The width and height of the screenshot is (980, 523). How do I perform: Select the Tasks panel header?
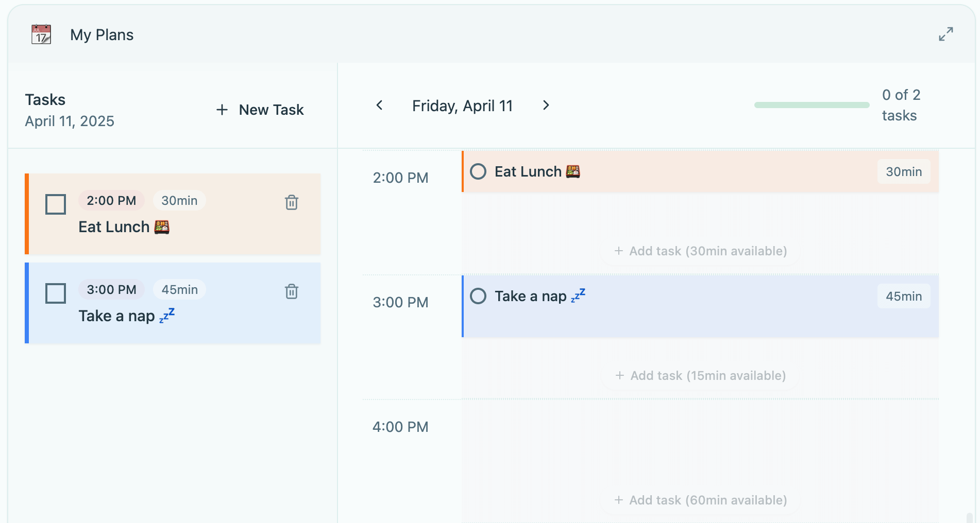click(45, 99)
